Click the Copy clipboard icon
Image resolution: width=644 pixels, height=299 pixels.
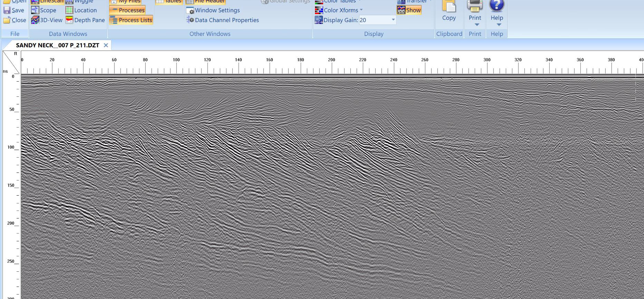coord(449,7)
